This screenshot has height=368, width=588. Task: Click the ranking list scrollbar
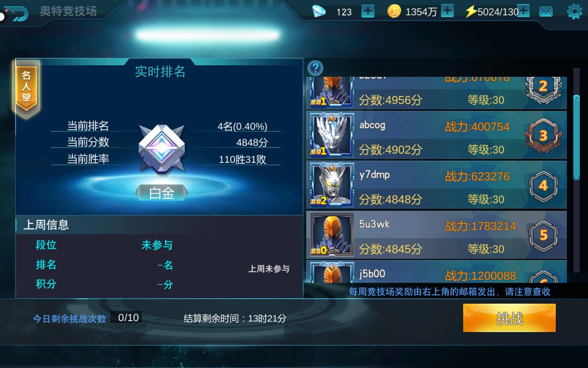pyautogui.click(x=577, y=137)
